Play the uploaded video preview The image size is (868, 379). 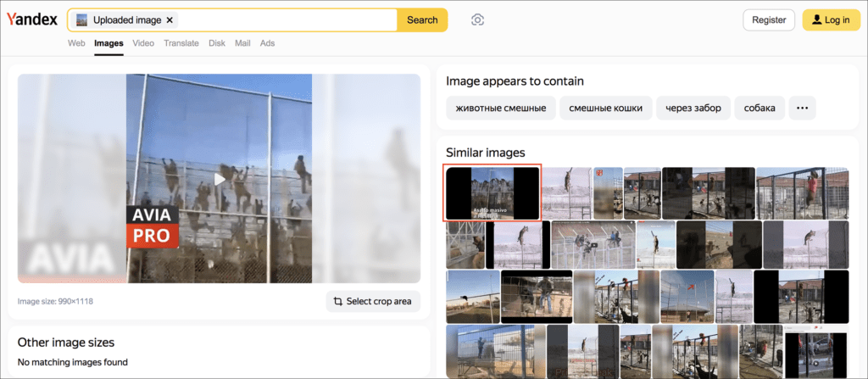point(220,179)
